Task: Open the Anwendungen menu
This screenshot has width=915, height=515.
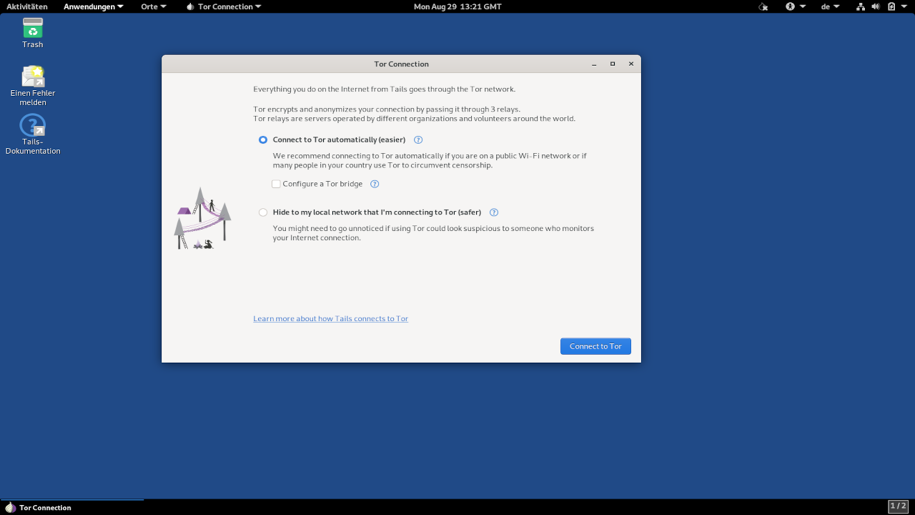Action: 93,6
